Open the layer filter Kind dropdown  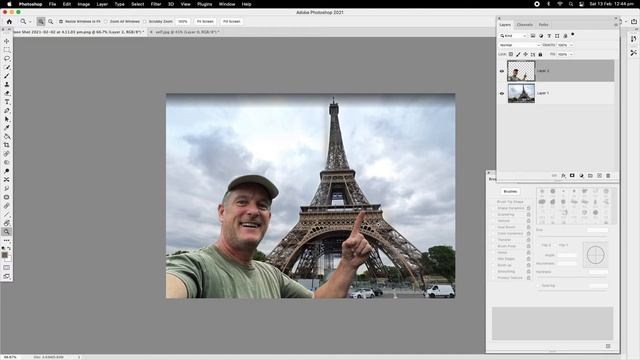coord(513,36)
